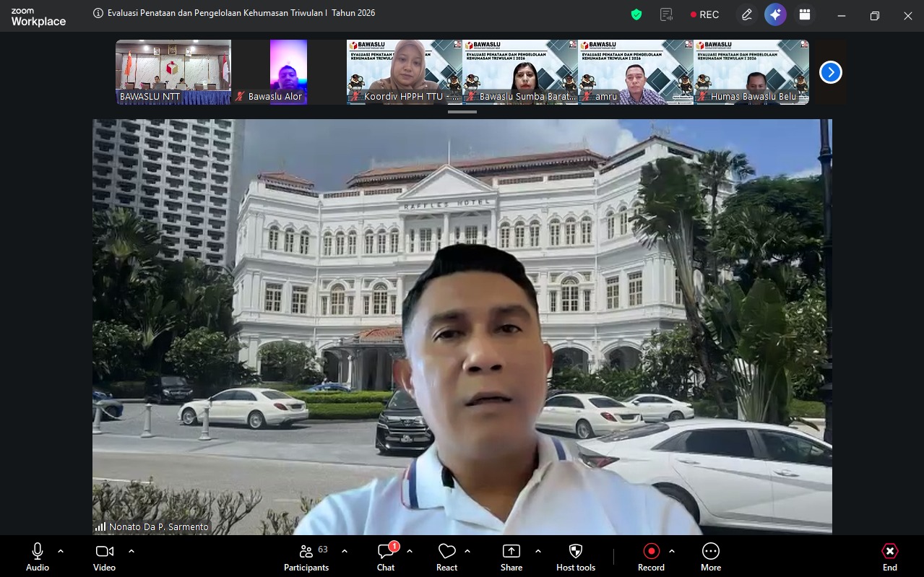Expand the Share options arrow
Image resolution: width=924 pixels, height=577 pixels.
[538, 551]
